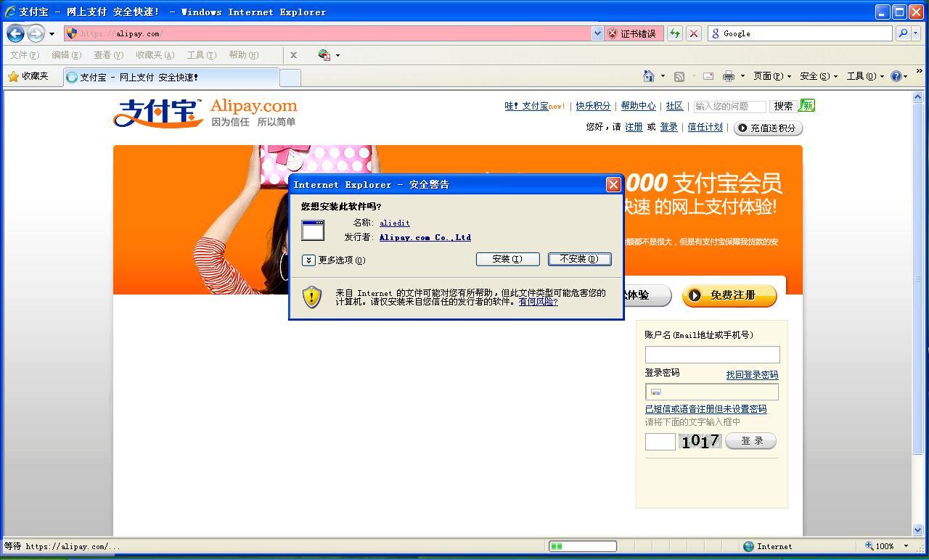Open the 查看 menu
The width and height of the screenshot is (929, 560).
point(108,55)
